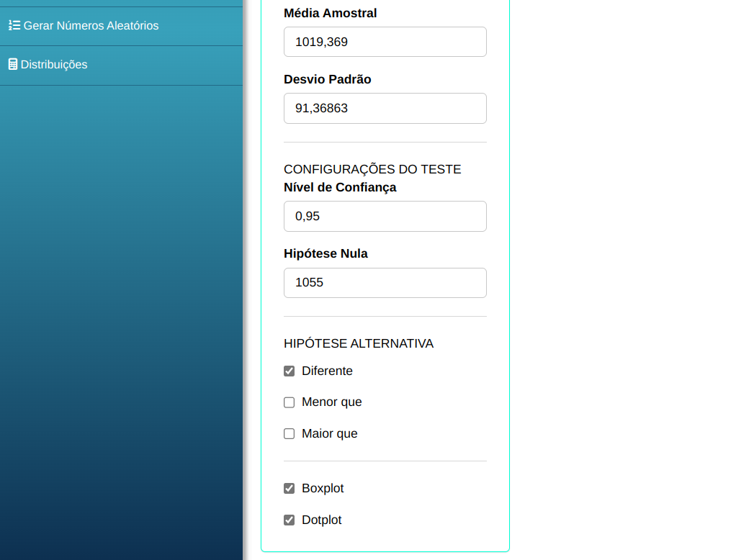Click the Boxplot label text

click(323, 489)
